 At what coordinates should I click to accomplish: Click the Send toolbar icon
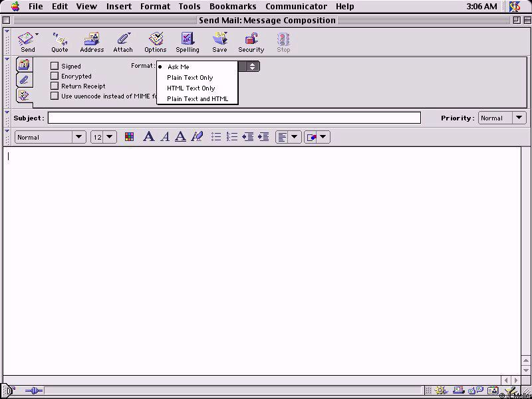click(27, 39)
